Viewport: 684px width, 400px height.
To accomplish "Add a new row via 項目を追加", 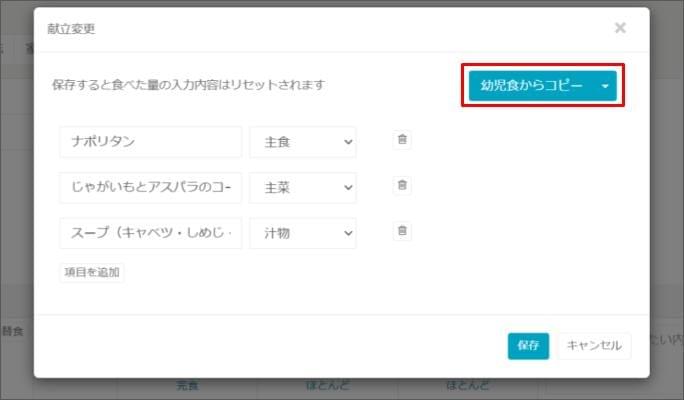I will tap(92, 273).
